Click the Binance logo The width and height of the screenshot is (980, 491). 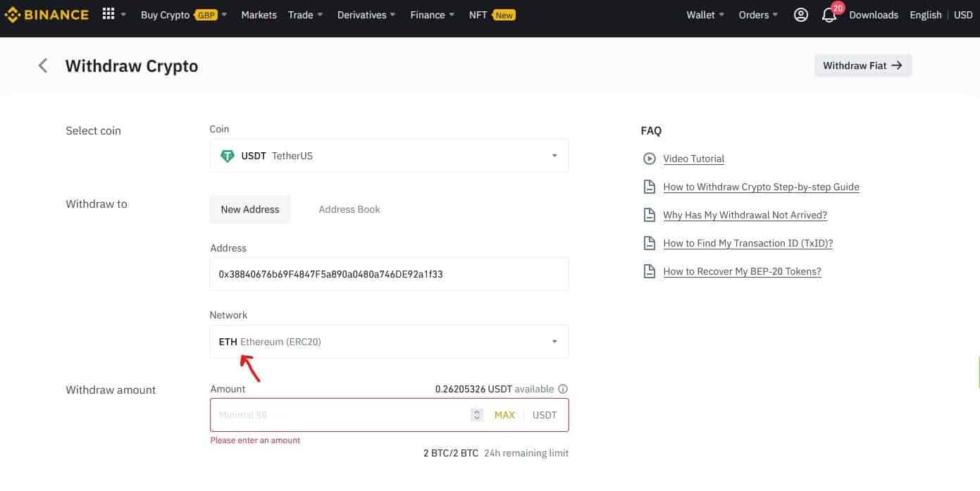(x=47, y=15)
